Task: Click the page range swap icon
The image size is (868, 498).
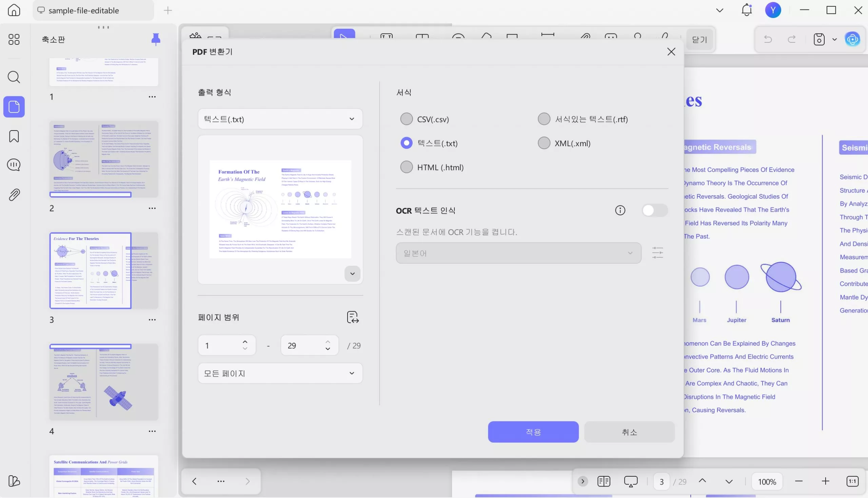Action: 353,317
